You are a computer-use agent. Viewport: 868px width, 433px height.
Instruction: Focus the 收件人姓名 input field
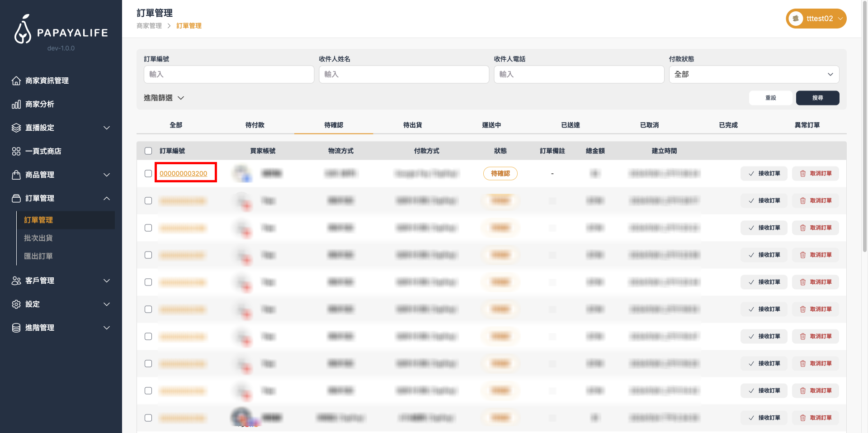pos(404,74)
